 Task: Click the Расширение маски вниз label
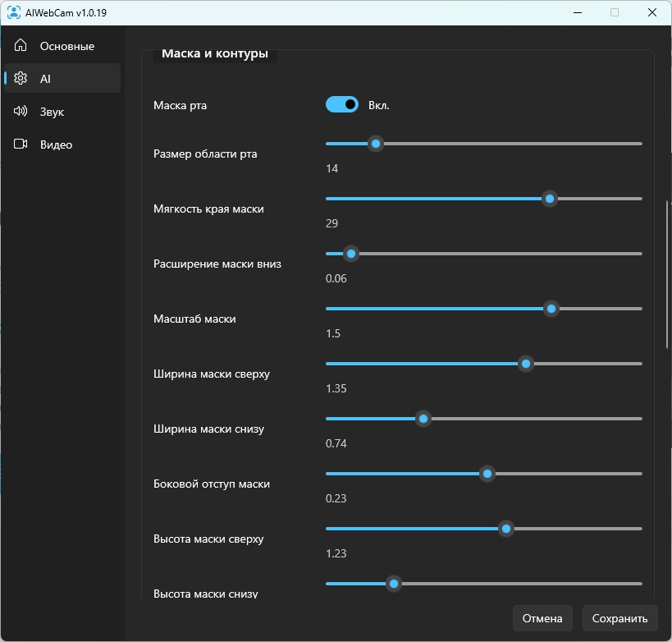point(217,264)
